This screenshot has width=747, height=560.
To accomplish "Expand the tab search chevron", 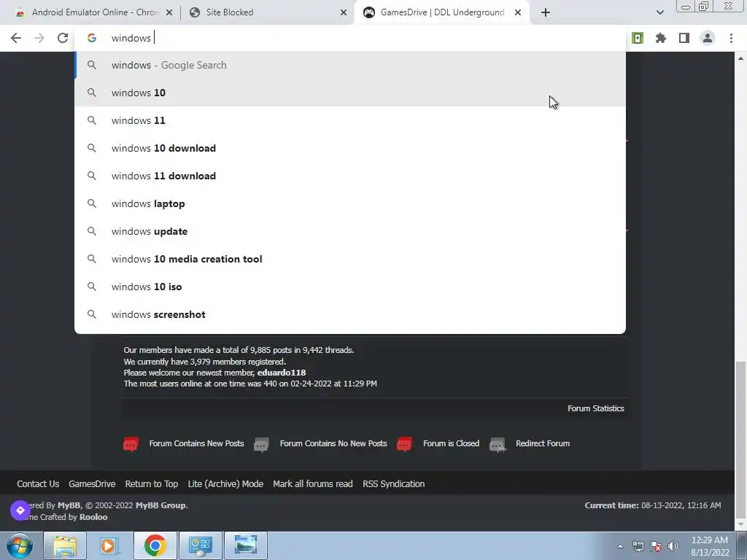I will [x=659, y=12].
